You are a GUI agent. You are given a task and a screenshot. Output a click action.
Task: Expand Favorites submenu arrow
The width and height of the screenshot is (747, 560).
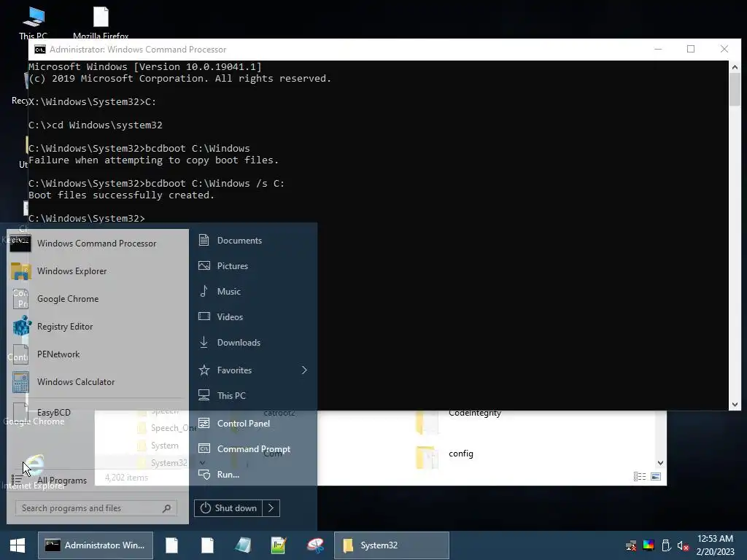click(x=304, y=370)
